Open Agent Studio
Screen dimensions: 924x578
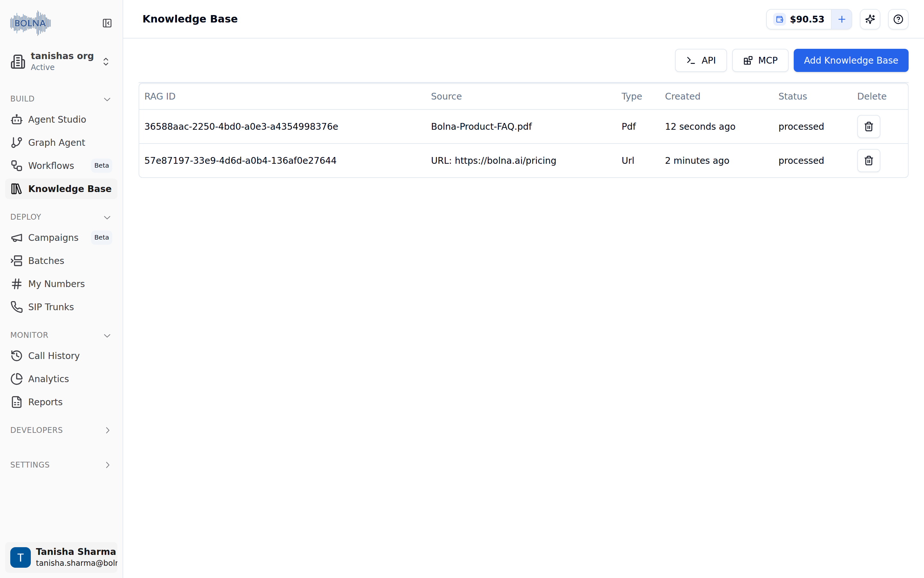61,120
